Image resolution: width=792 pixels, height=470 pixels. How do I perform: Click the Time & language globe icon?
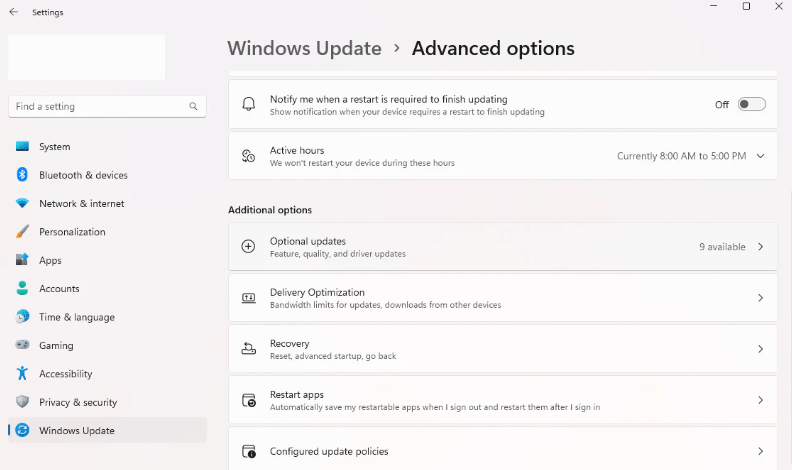pyautogui.click(x=22, y=317)
